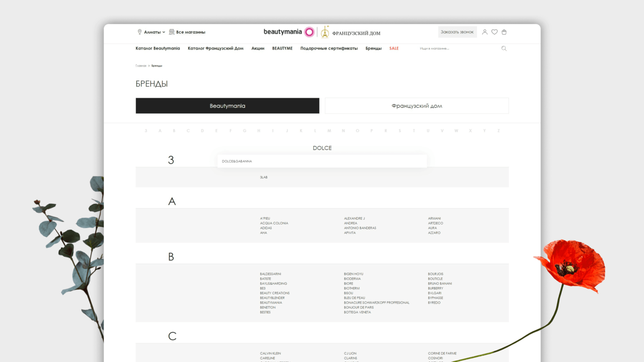Jump to letter W in alphabet filter

click(x=456, y=131)
